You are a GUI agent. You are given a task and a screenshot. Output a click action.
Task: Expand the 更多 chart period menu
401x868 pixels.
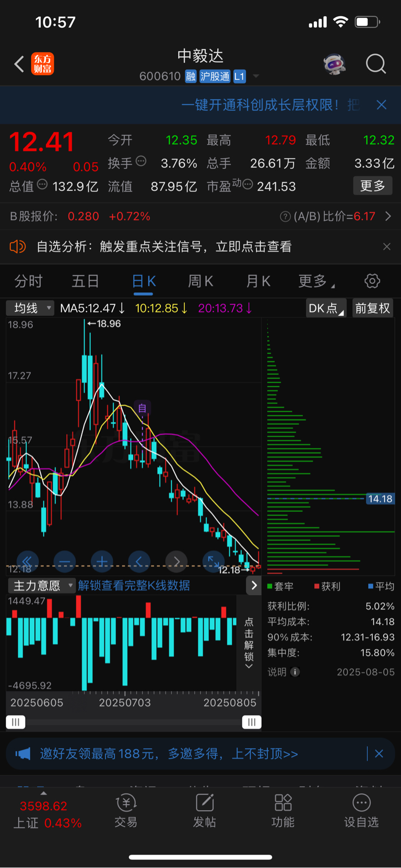point(315,281)
